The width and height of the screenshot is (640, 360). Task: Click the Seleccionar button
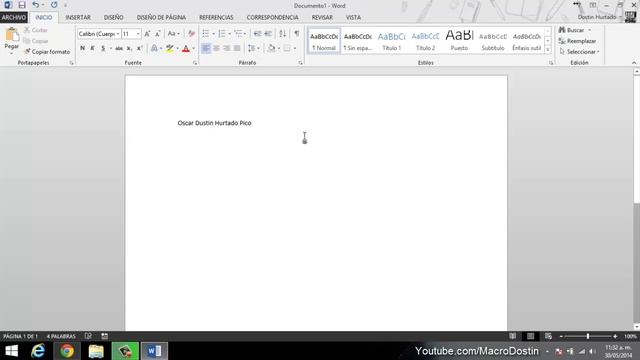pos(579,52)
